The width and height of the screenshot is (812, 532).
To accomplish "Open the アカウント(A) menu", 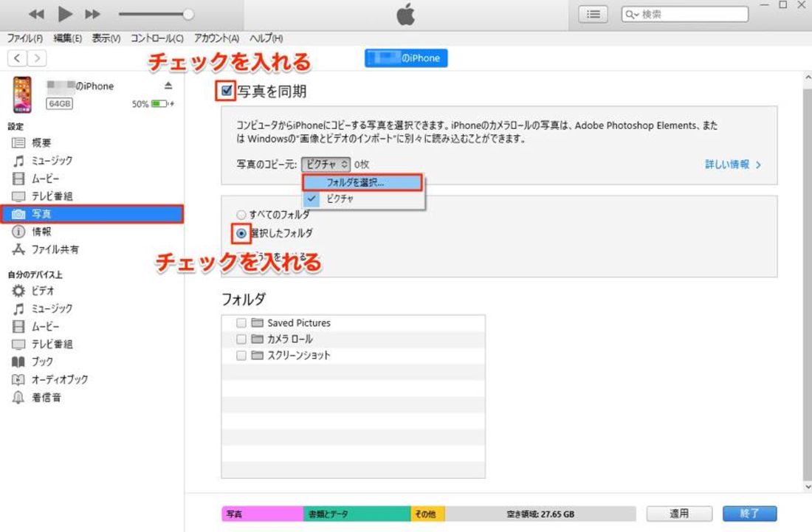I will pyautogui.click(x=216, y=38).
